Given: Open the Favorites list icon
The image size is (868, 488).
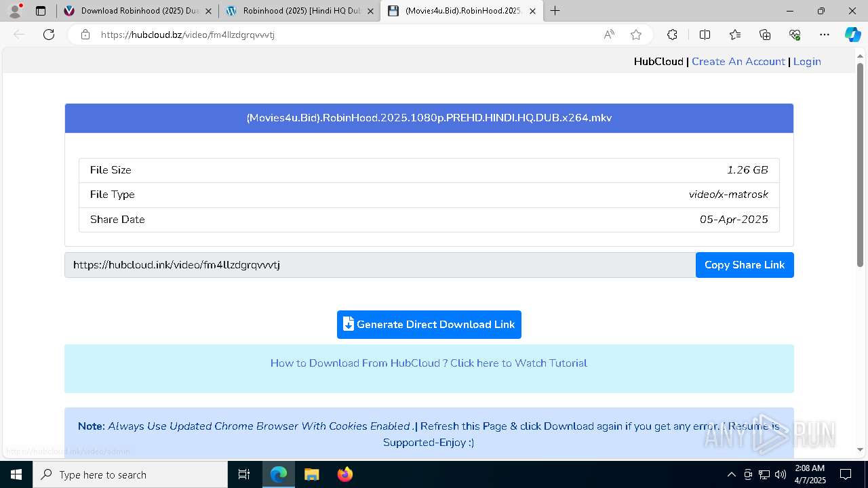Looking at the screenshot, I should (735, 35).
